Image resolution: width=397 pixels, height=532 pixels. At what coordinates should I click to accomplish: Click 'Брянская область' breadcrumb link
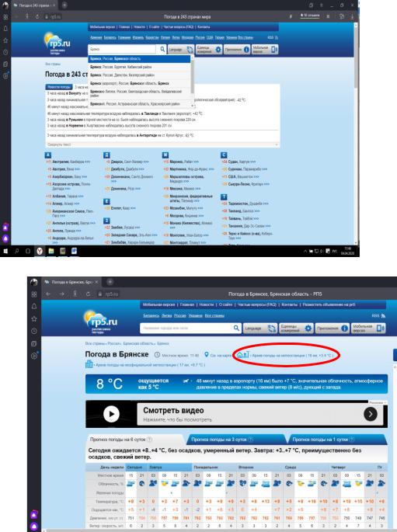139,343
